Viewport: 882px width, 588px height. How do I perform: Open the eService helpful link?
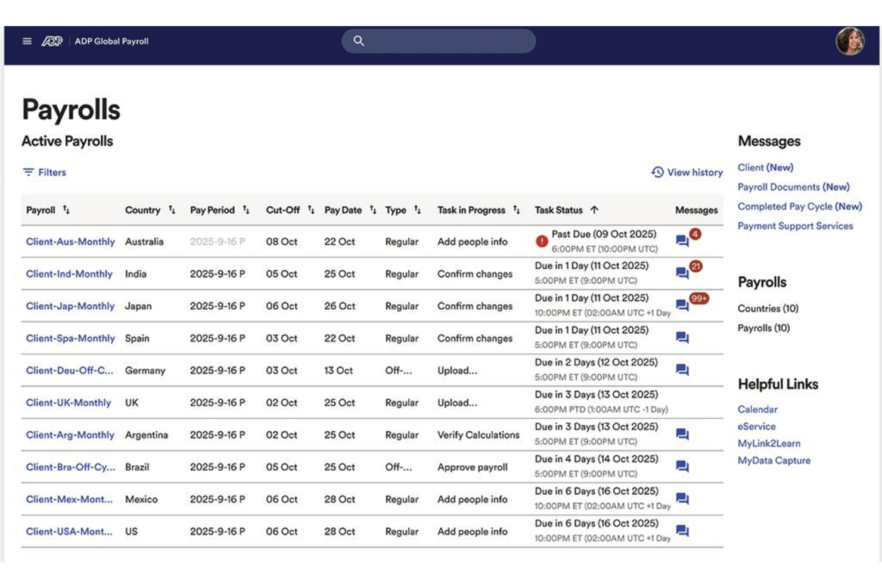(757, 427)
